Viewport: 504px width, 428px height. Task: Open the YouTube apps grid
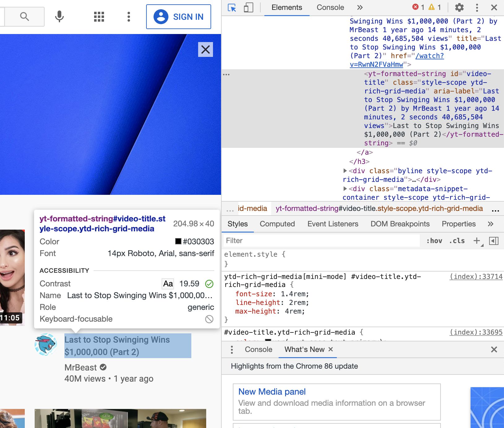pyautogui.click(x=99, y=17)
